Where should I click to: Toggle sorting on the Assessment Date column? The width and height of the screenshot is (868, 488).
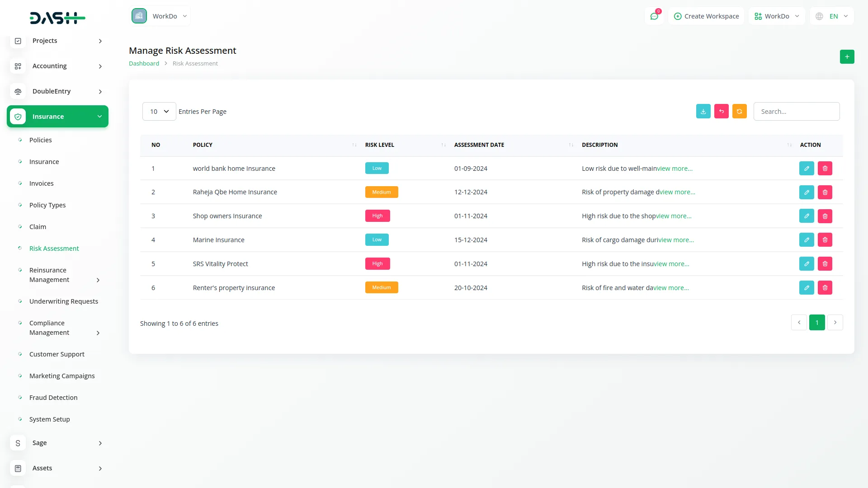coord(571,145)
